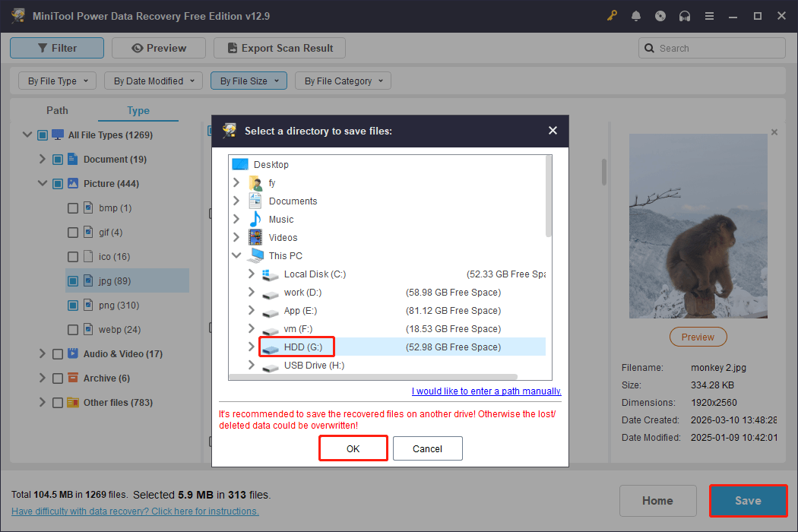Check the Archive (6) checkbox
This screenshot has height=532, width=798.
pyautogui.click(x=58, y=378)
